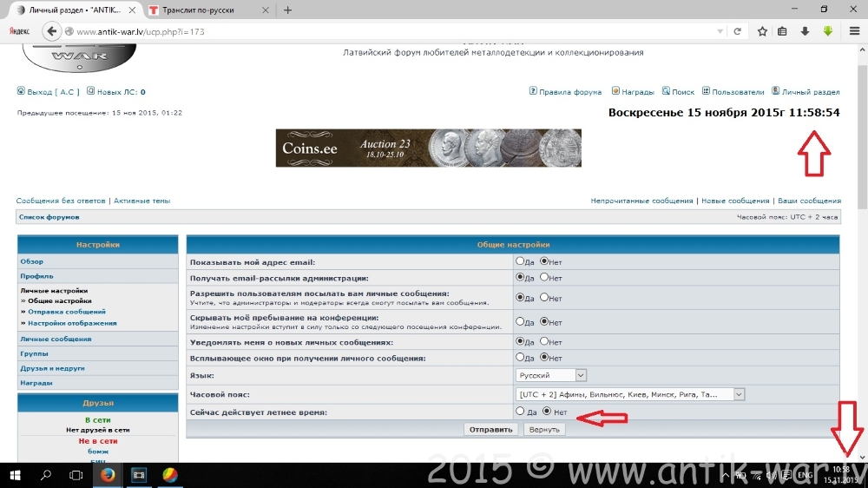Open Награды in settings sidebar
Screen dimensions: 868x488
36,383
